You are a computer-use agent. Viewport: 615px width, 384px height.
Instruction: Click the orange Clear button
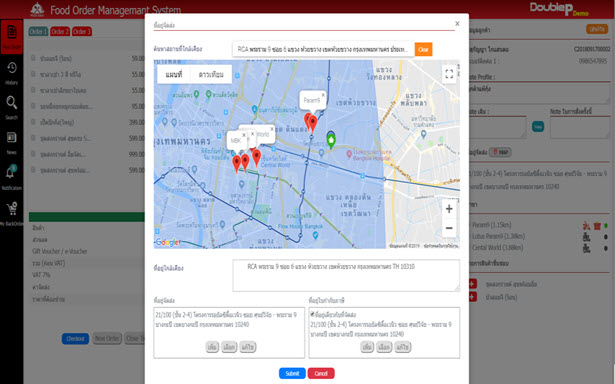point(423,49)
